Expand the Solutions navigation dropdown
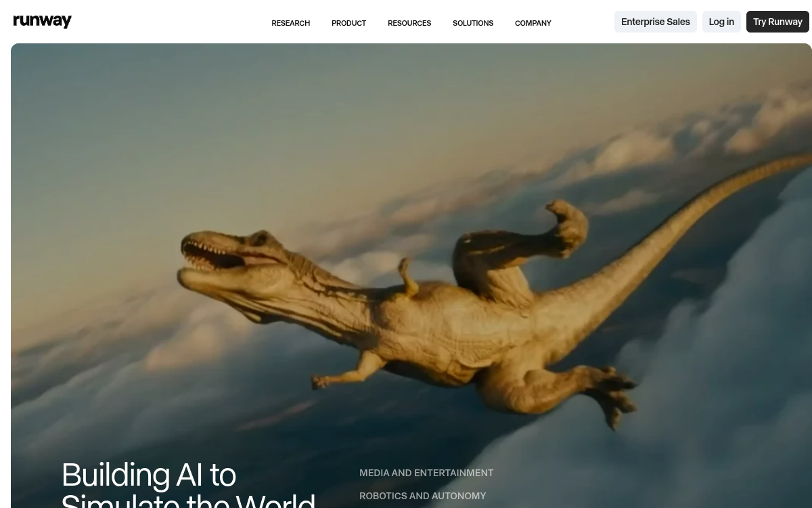Screen dimensions: 812x508 coord(472,23)
